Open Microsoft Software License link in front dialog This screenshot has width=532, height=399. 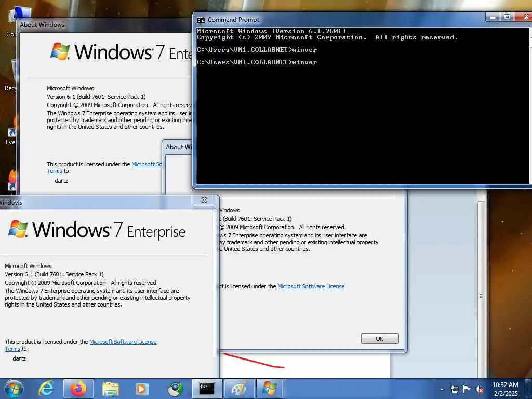(x=123, y=342)
